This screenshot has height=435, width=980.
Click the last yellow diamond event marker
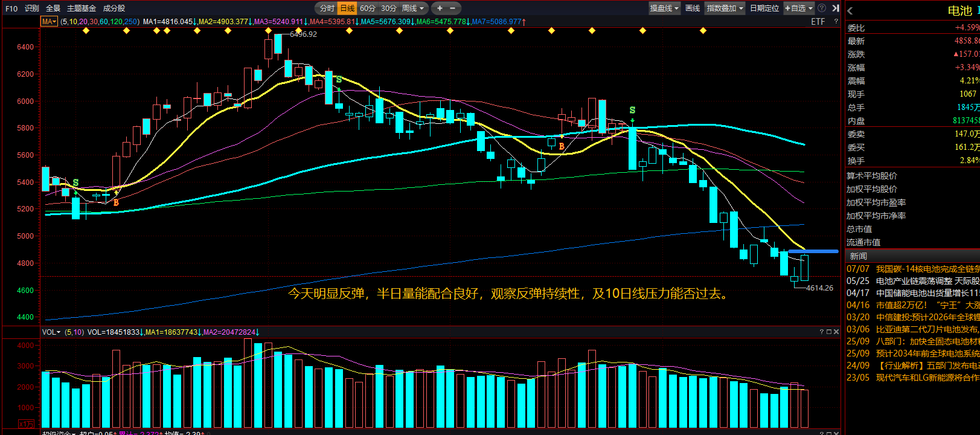click(703, 30)
